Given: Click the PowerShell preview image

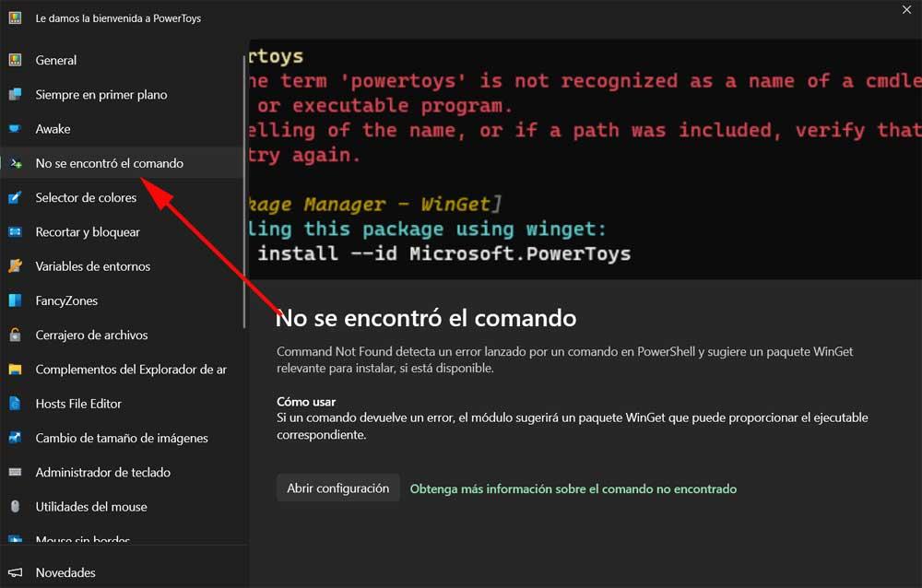Looking at the screenshot, I should pos(585,159).
